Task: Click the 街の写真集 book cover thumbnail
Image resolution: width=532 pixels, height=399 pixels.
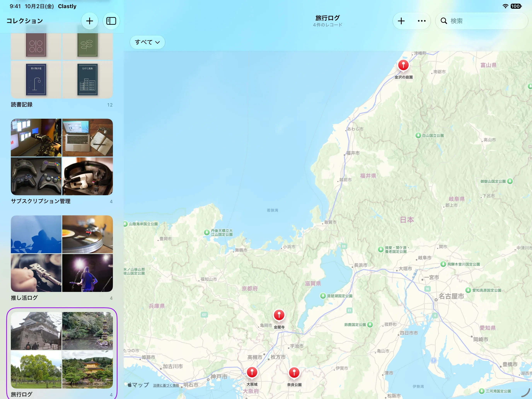Action: tap(88, 80)
